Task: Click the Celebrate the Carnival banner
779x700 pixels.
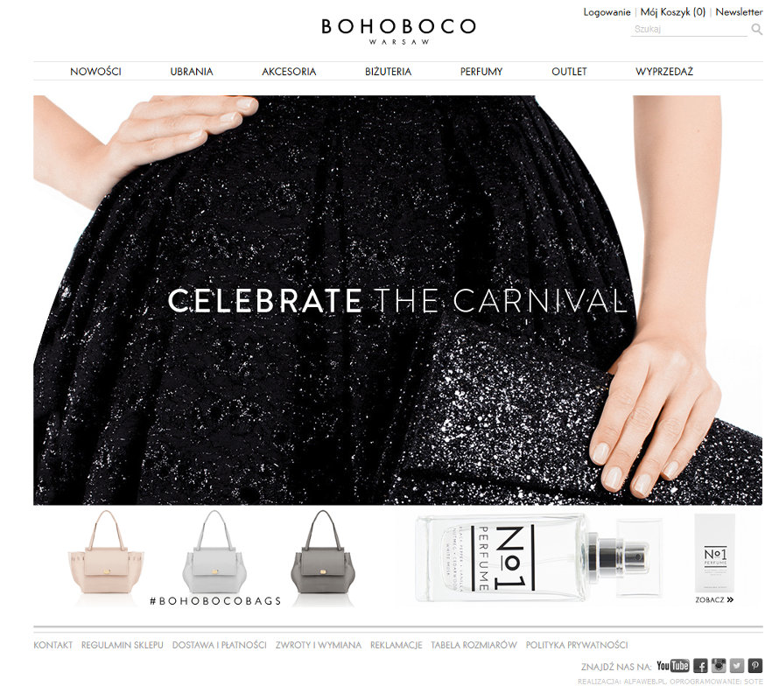Action: tap(398, 300)
